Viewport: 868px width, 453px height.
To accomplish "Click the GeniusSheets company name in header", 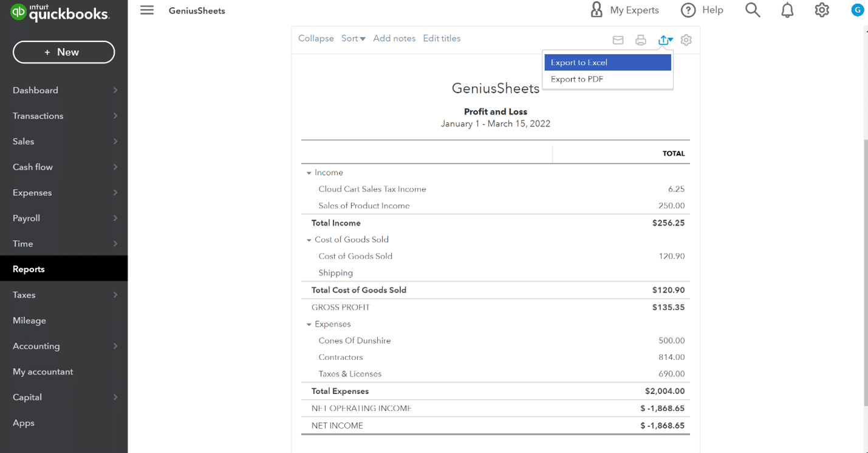I will (197, 10).
